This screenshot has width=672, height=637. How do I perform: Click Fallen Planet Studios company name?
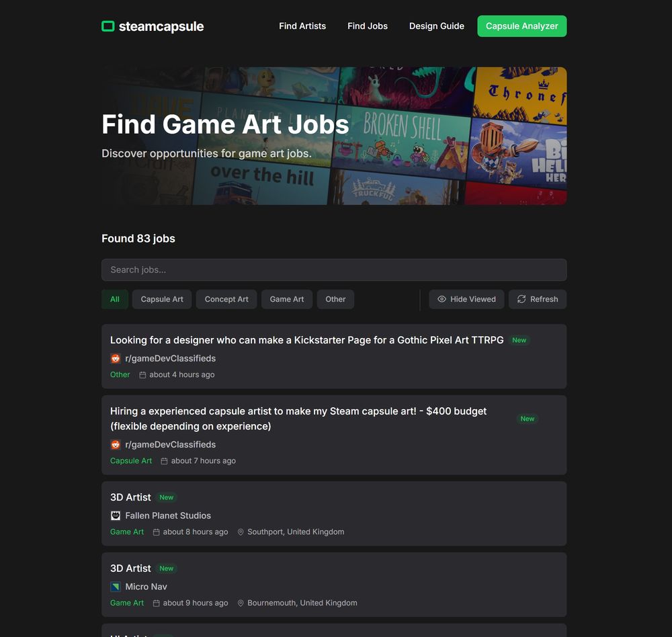tap(168, 515)
